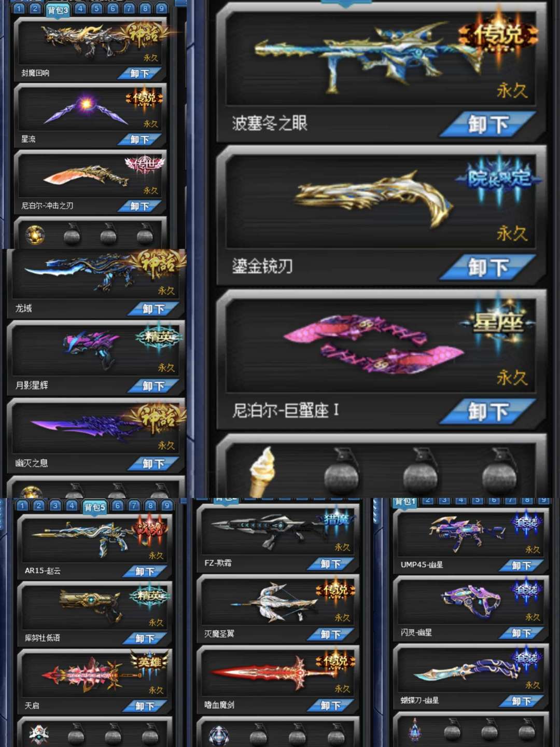Click the golden orb grenade under 尼泊尔-冲击之刃
This screenshot has height=747, width=560.
(35, 235)
